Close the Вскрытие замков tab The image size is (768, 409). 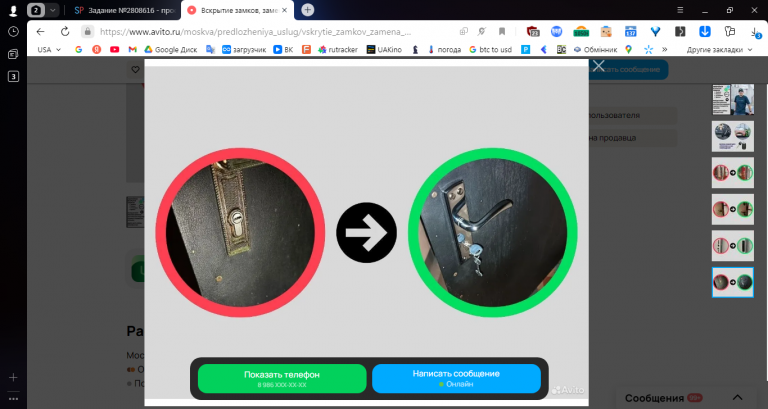285,10
